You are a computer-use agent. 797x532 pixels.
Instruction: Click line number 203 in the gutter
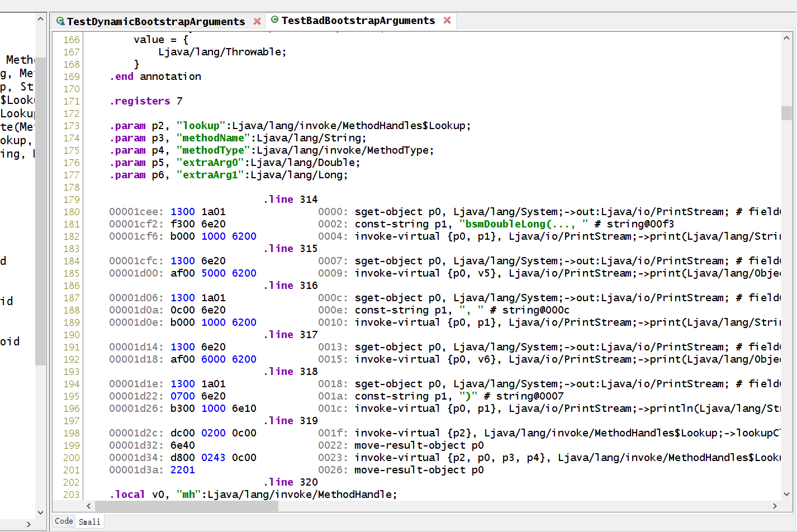click(x=72, y=495)
